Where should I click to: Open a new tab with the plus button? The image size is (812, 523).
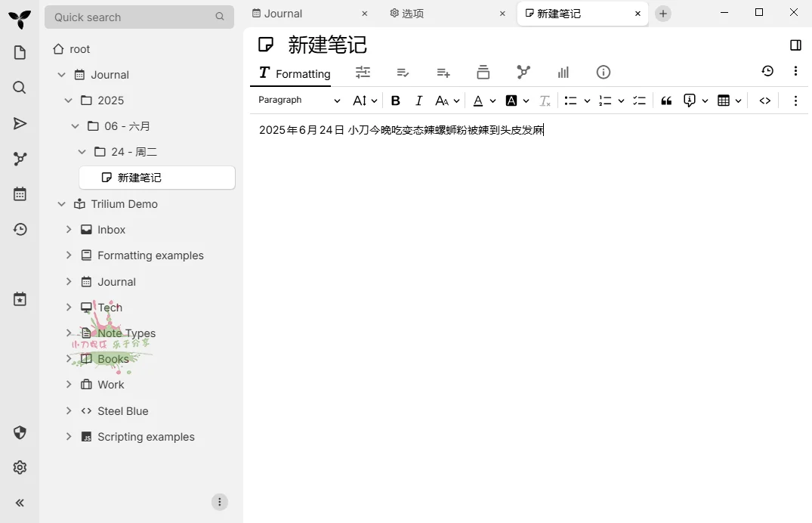click(x=662, y=13)
